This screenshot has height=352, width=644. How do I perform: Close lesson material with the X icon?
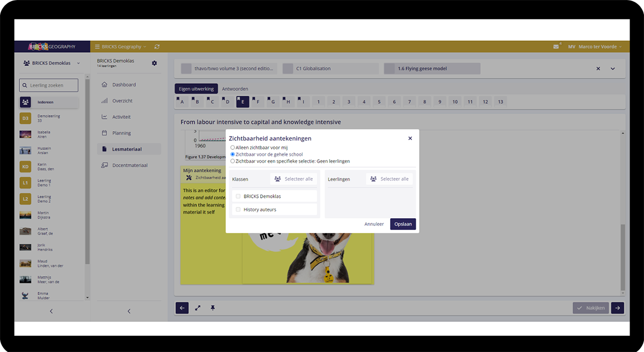[x=598, y=69]
